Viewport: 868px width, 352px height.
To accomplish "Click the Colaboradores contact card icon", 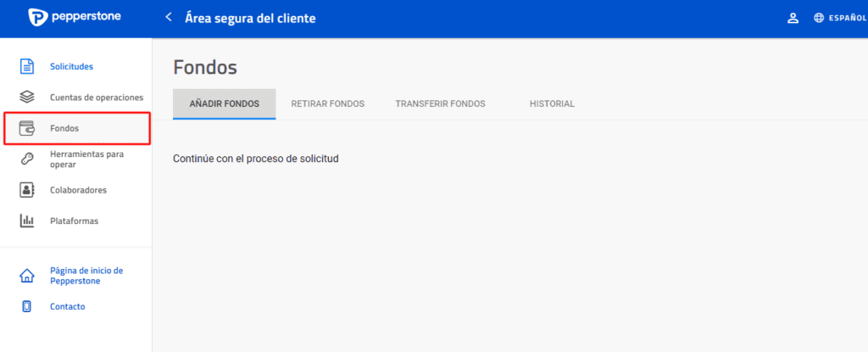I will click(27, 190).
